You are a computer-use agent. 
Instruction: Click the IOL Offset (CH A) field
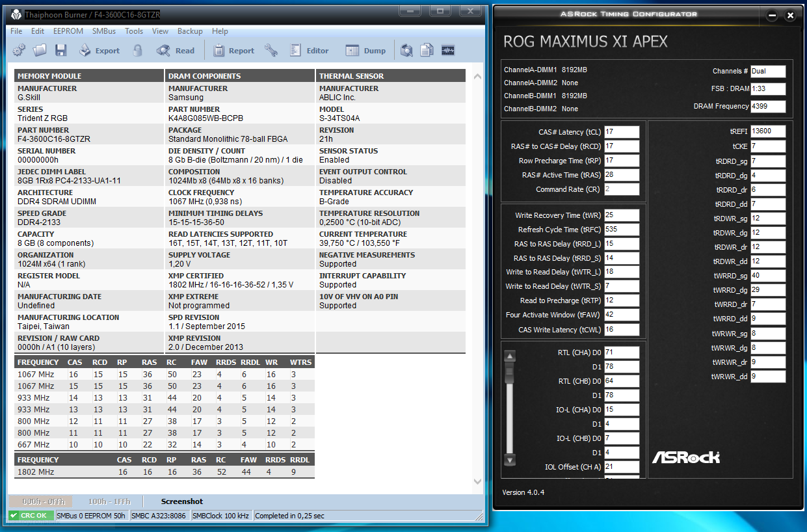622,467
